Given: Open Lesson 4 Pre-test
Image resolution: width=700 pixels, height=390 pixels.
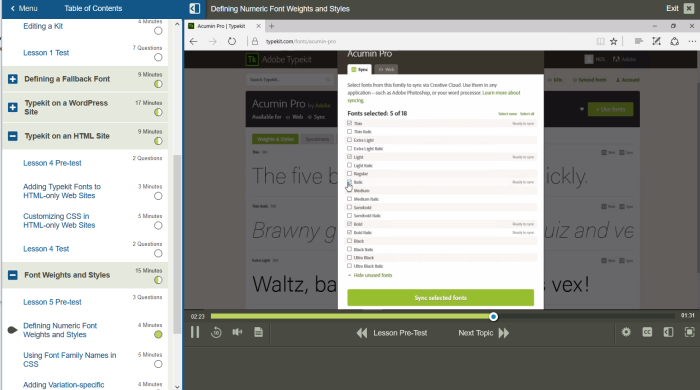Looking at the screenshot, I should pos(52,163).
